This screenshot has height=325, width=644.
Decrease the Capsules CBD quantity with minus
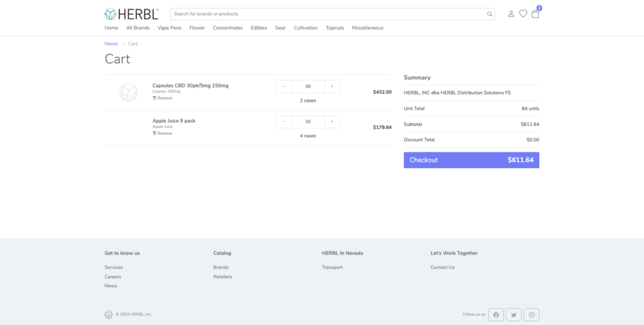284,86
